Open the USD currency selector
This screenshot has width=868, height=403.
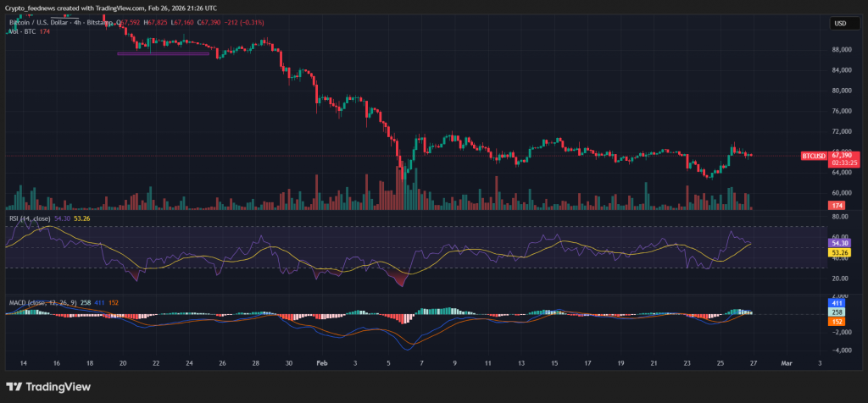click(x=840, y=24)
